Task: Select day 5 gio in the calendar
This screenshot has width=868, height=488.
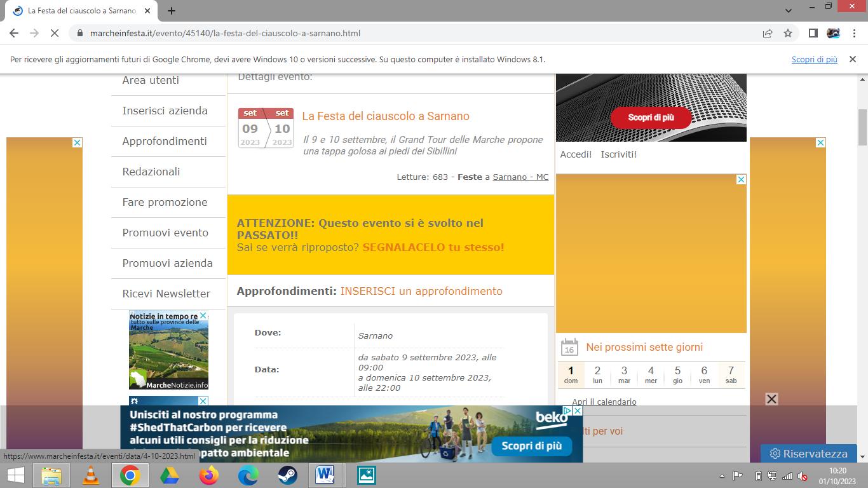Action: tap(677, 374)
